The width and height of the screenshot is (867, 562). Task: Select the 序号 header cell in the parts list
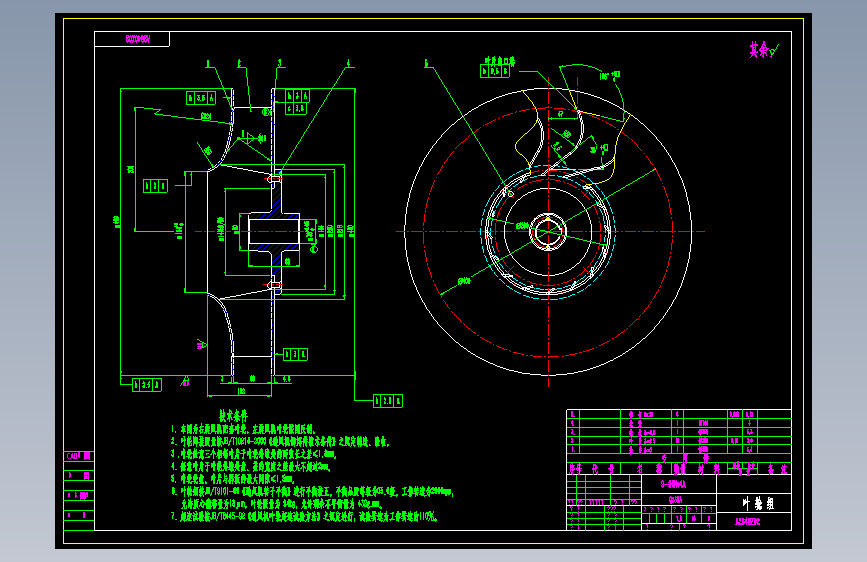(575, 469)
